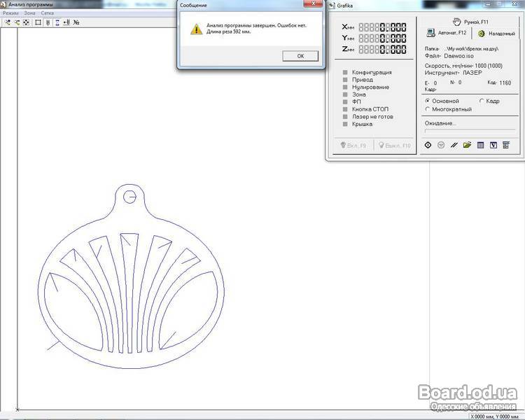Click the double-slash icon in Grafika
The image size is (525, 420).
coord(454,145)
